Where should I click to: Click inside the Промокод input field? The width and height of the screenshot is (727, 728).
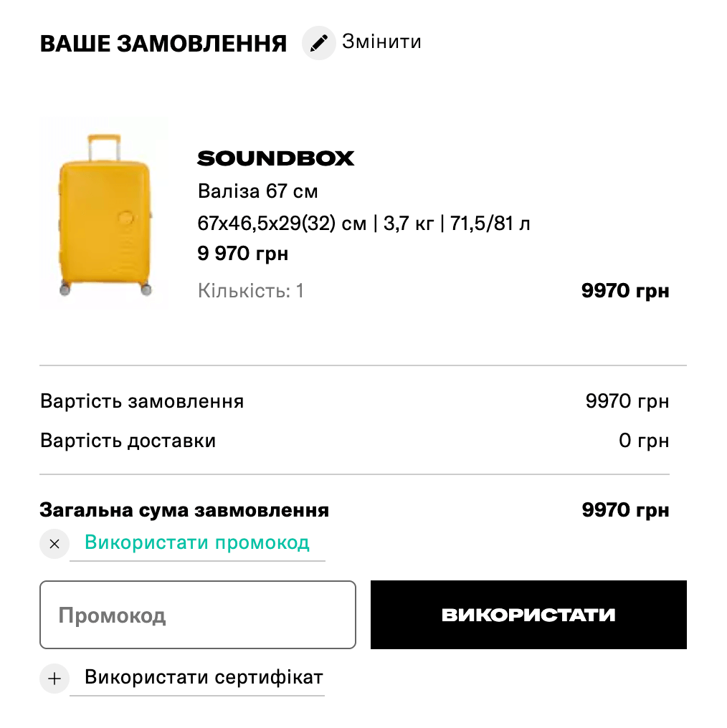pos(198,614)
